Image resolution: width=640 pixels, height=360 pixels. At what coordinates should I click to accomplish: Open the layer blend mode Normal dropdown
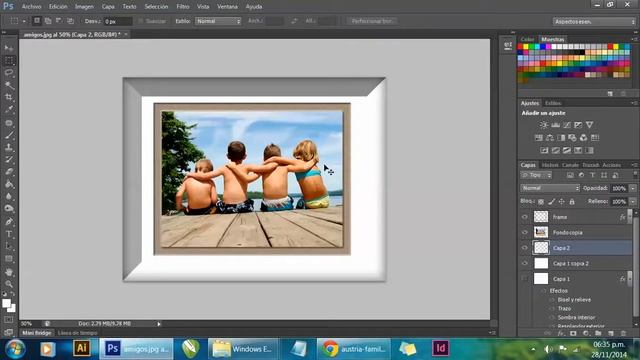tap(550, 188)
